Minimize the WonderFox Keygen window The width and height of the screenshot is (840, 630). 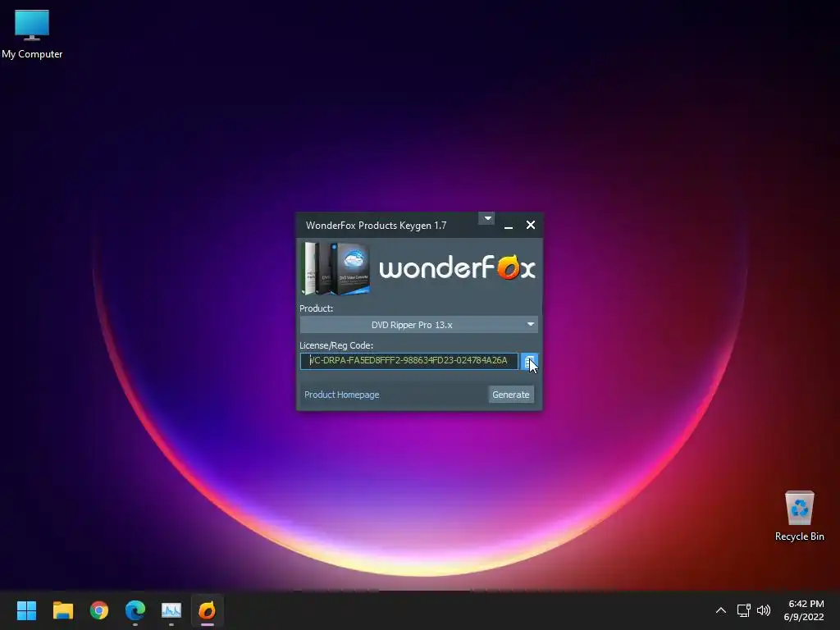(x=509, y=226)
